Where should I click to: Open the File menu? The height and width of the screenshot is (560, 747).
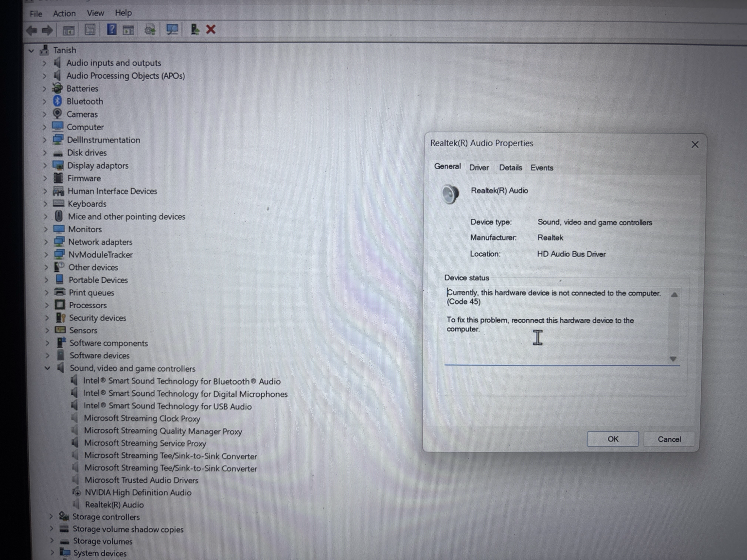point(36,14)
